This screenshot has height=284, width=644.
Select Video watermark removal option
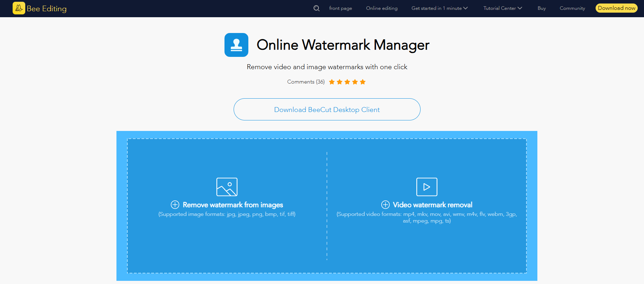(432, 205)
